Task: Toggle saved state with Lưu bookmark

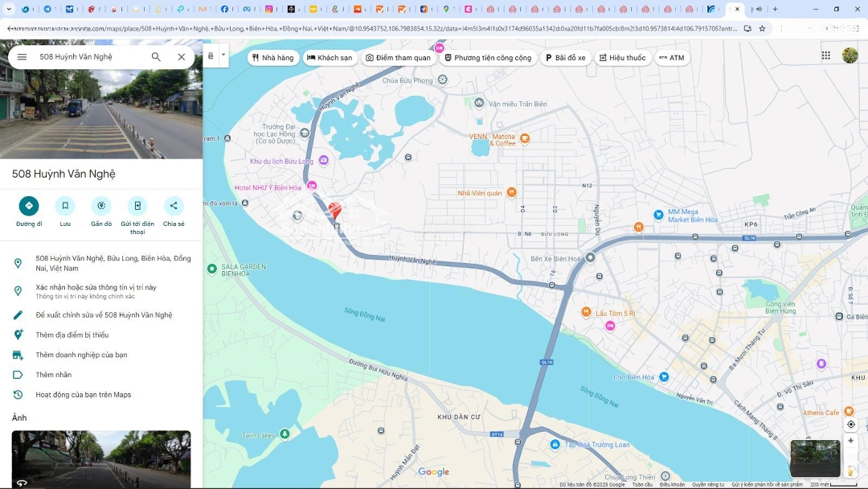Action: [x=65, y=206]
